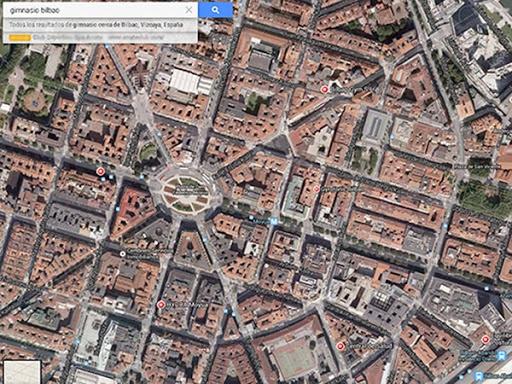
Task: Click the blue stop icon by the grey rectangular plaza
Action: point(392,137)
